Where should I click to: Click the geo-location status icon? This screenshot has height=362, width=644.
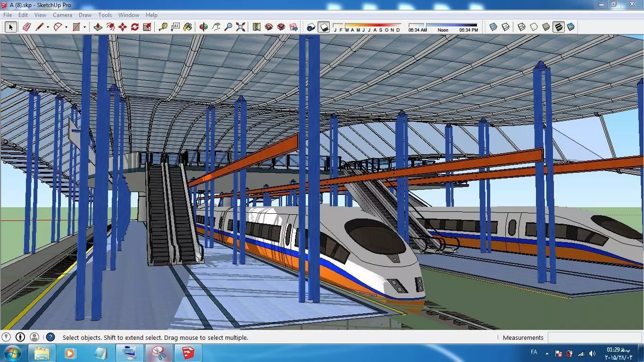point(6,337)
